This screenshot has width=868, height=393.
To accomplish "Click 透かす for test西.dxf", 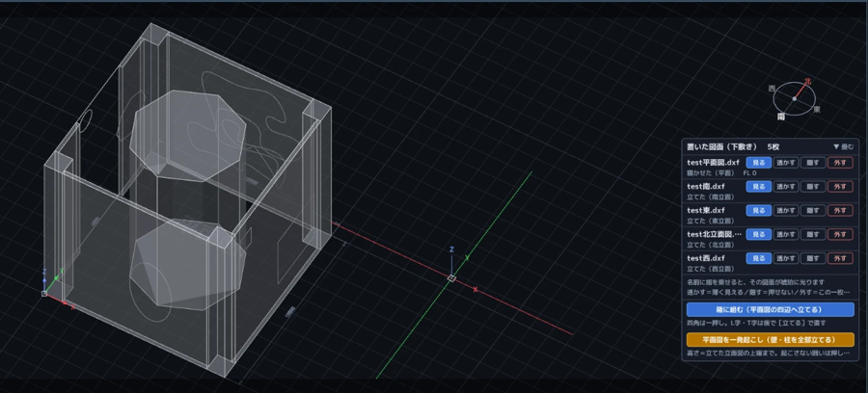I will click(x=785, y=258).
